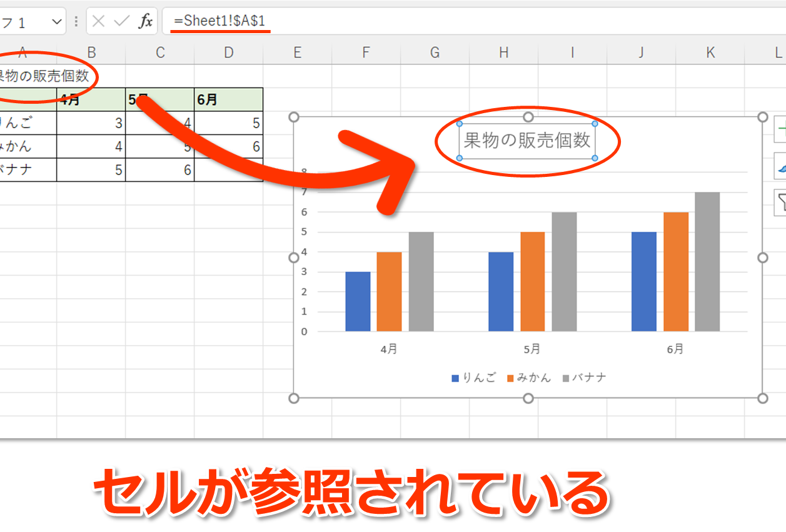Click the formula bar showing =Sheet1!$A$1
This screenshot has width=786, height=532.
pos(438,21)
